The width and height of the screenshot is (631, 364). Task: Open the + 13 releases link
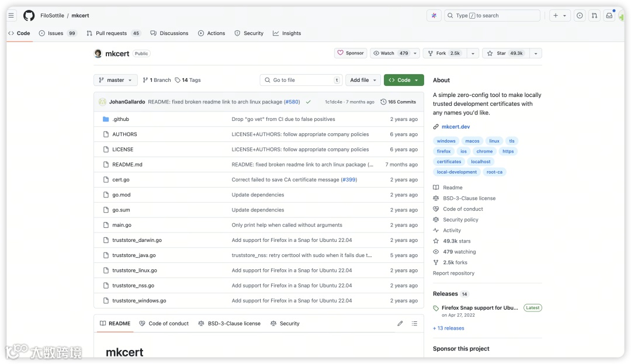click(x=449, y=328)
